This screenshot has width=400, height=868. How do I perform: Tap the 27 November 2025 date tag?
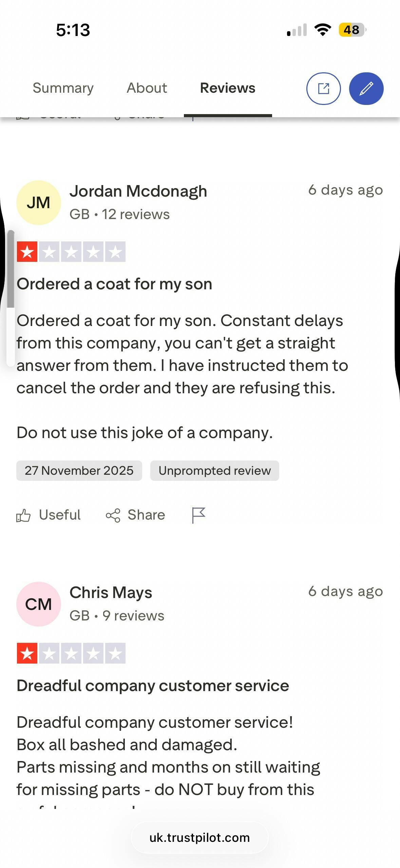[79, 471]
